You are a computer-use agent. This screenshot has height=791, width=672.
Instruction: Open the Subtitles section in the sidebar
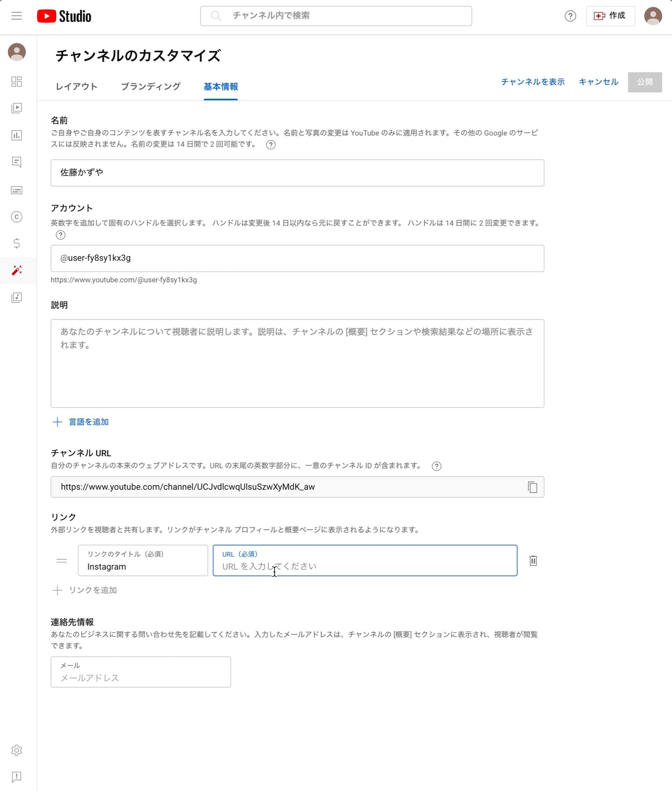(17, 190)
